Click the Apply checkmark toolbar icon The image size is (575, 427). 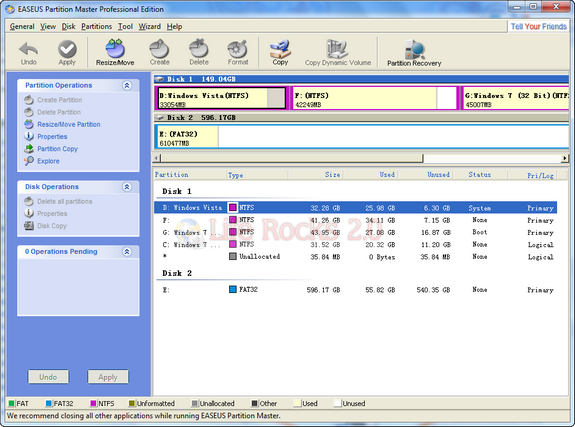point(67,52)
